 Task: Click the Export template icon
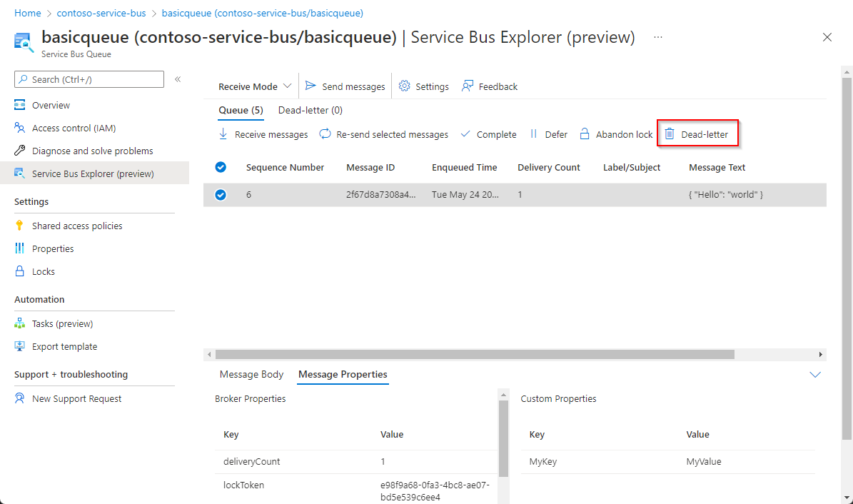(19, 346)
